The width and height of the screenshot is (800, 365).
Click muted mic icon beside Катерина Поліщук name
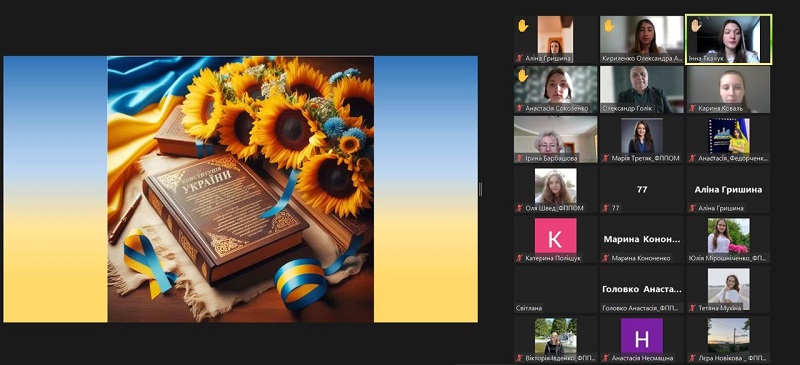pyautogui.click(x=519, y=258)
